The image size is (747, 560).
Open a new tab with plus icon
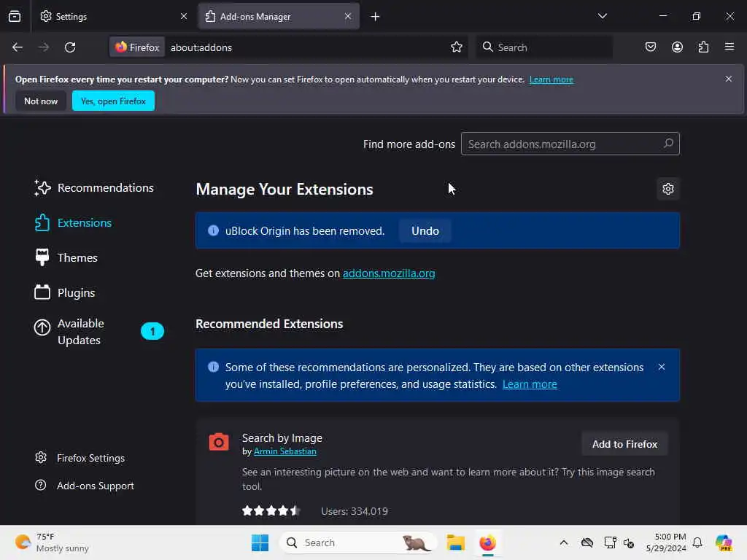(x=376, y=17)
